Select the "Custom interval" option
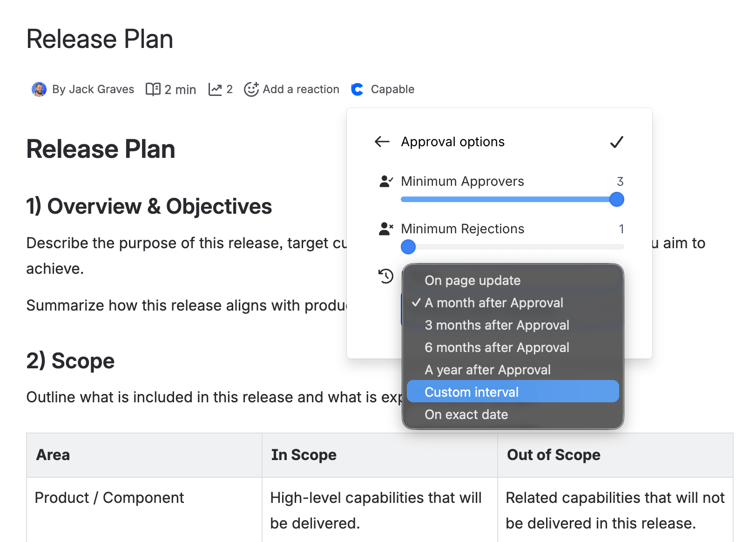The width and height of the screenshot is (756, 542). tap(472, 392)
